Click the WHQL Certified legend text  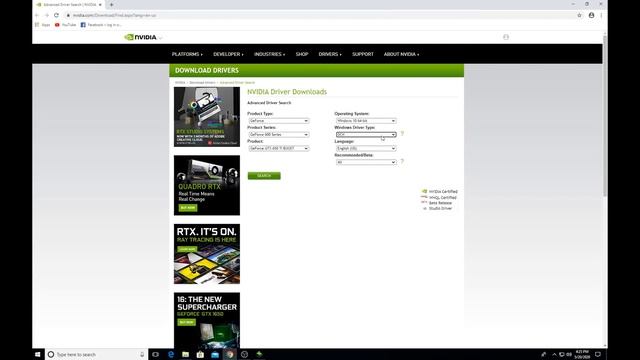[442, 198]
